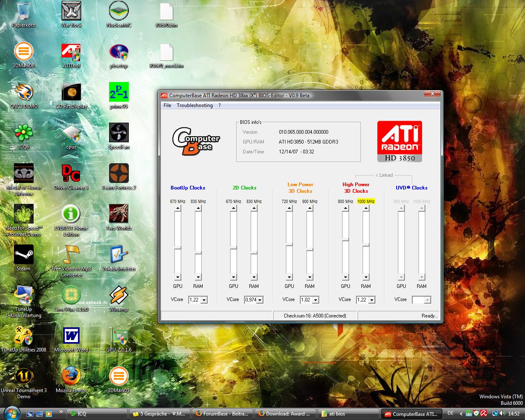Image resolution: width=525 pixels, height=420 pixels.
Task: Expand the BootUp Clocks VCore dropdown
Action: coord(204,300)
